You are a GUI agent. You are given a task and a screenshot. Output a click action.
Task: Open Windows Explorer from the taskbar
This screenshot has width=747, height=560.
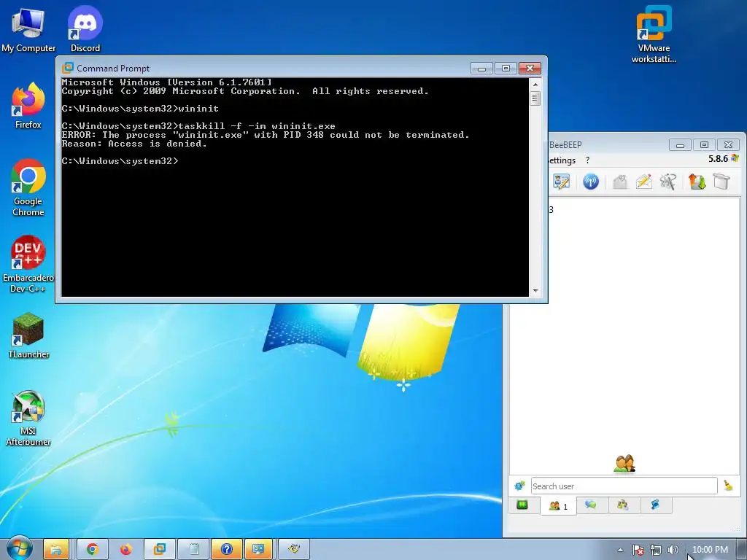pos(56,549)
